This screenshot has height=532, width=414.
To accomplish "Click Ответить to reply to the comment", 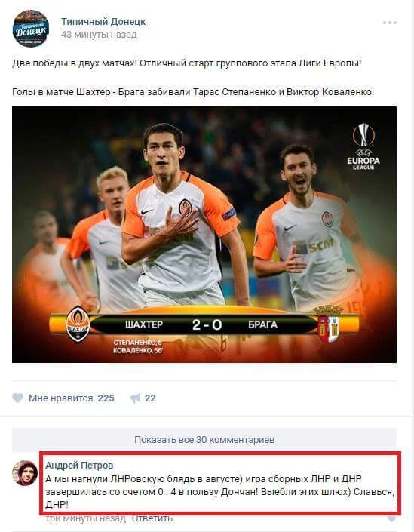I will 152,518.
